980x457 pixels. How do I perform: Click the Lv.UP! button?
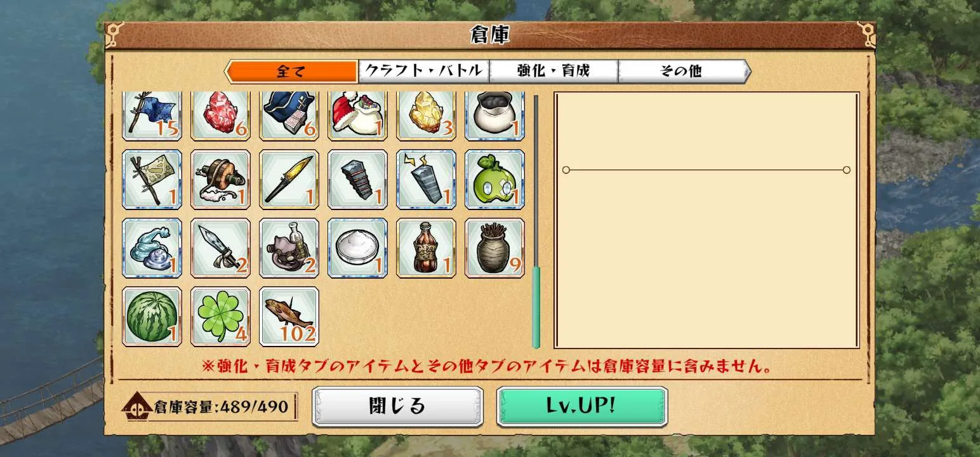pyautogui.click(x=582, y=406)
